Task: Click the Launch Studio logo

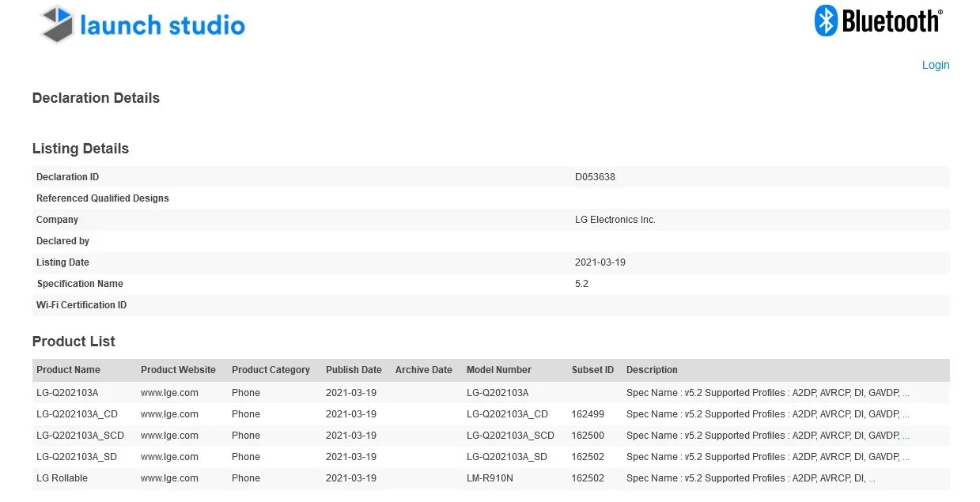Action: pos(142,25)
